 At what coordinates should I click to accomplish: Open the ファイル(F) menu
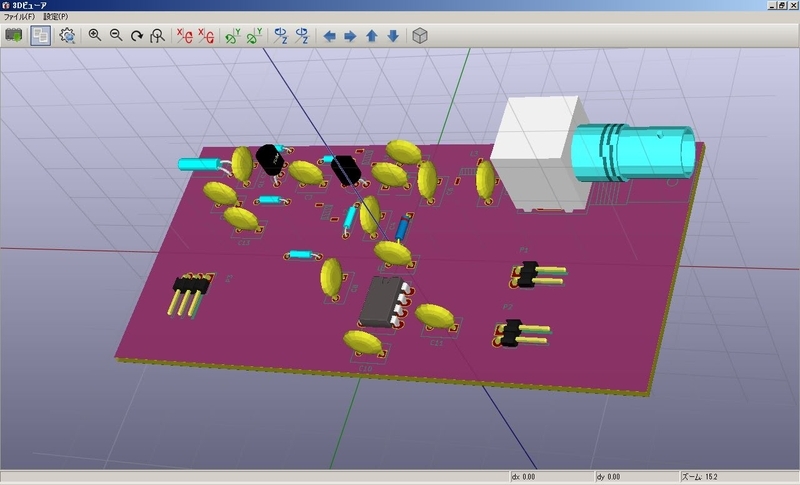19,17
